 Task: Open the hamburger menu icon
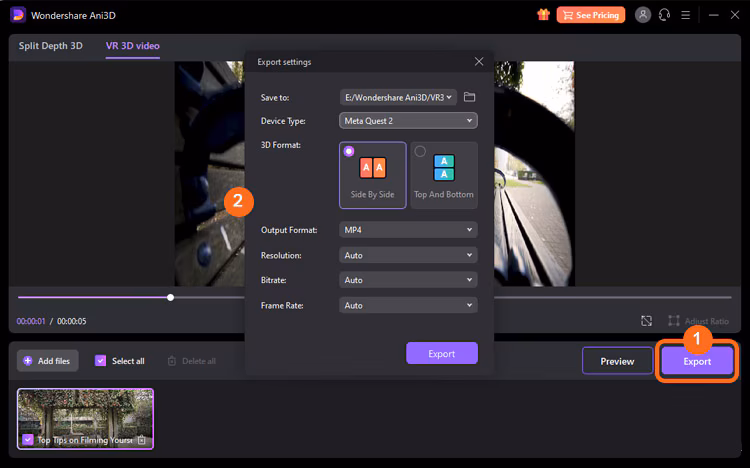(685, 15)
